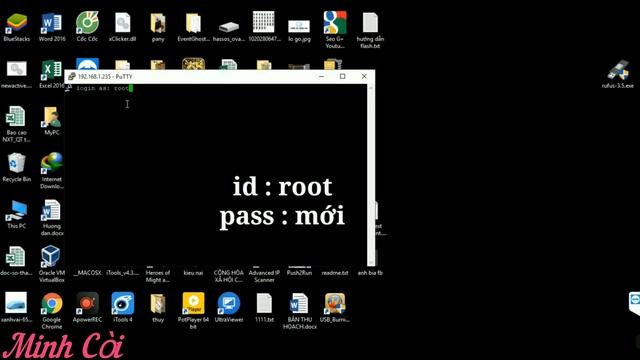Launch ApowerREC recorder
The height and width of the screenshot is (360, 640).
pyautogui.click(x=87, y=307)
